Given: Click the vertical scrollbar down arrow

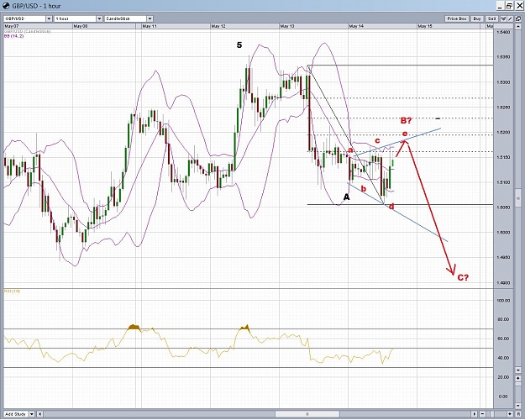Looking at the screenshot, I should [518, 370].
